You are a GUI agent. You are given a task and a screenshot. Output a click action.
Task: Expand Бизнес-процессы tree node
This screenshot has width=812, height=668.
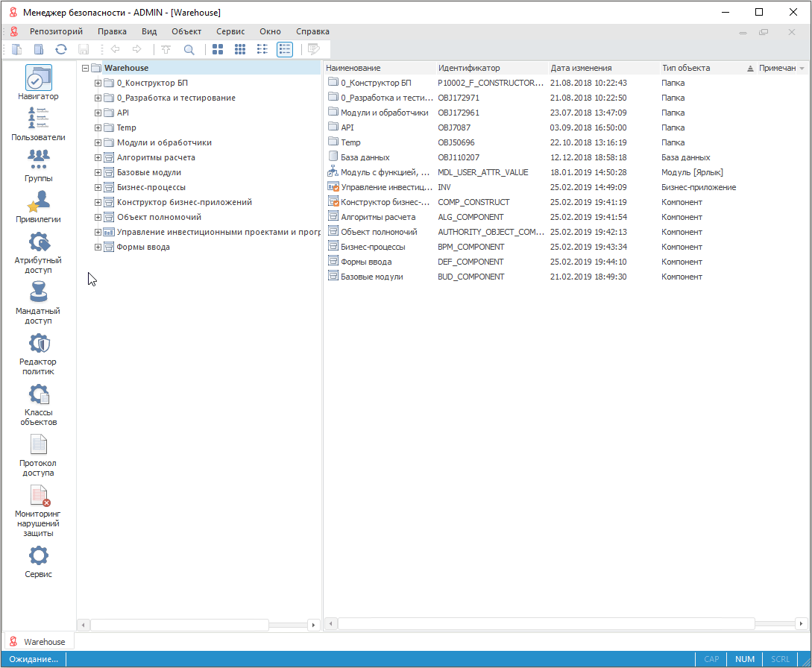98,187
